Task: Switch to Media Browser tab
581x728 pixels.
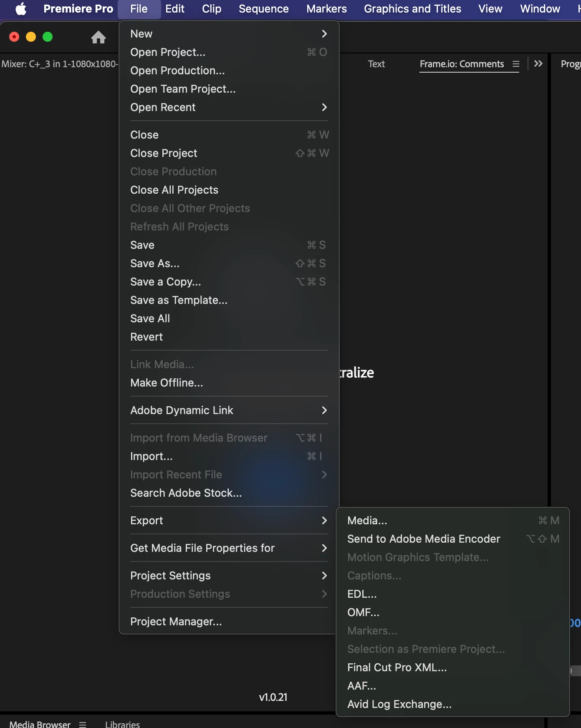Action: click(x=40, y=724)
